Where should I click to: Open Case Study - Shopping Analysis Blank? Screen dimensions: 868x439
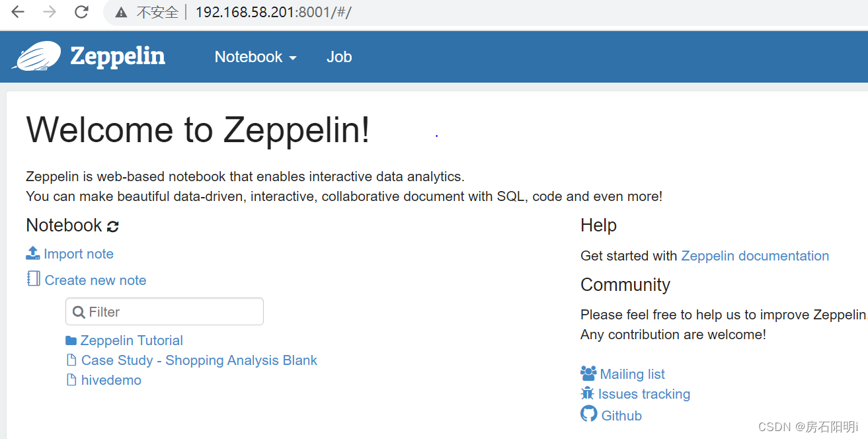(198, 360)
